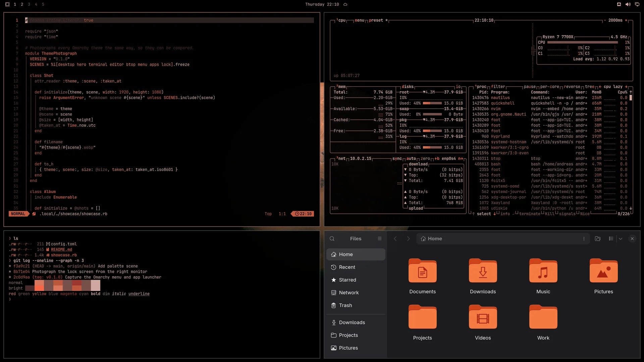Open the Files sidebar hamburger menu
The height and width of the screenshot is (362, 644).
pos(380,239)
